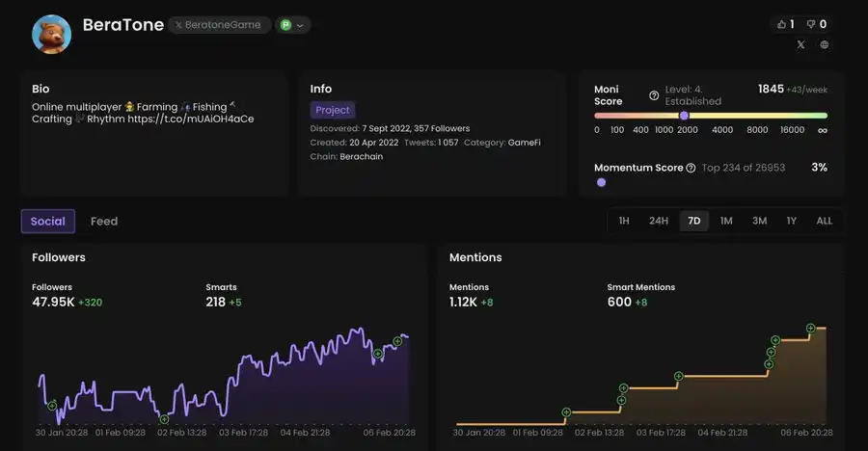This screenshot has height=451, width=868.
Task: Open the website globe icon
Action: click(x=825, y=44)
